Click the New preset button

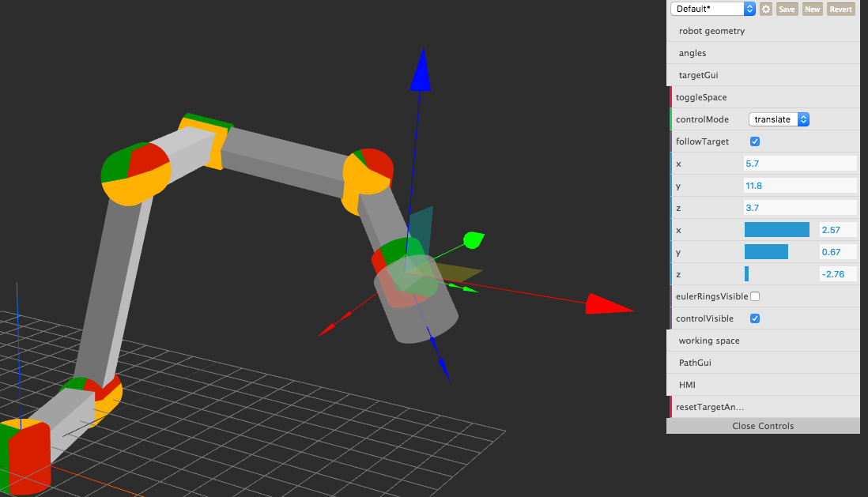tap(812, 9)
